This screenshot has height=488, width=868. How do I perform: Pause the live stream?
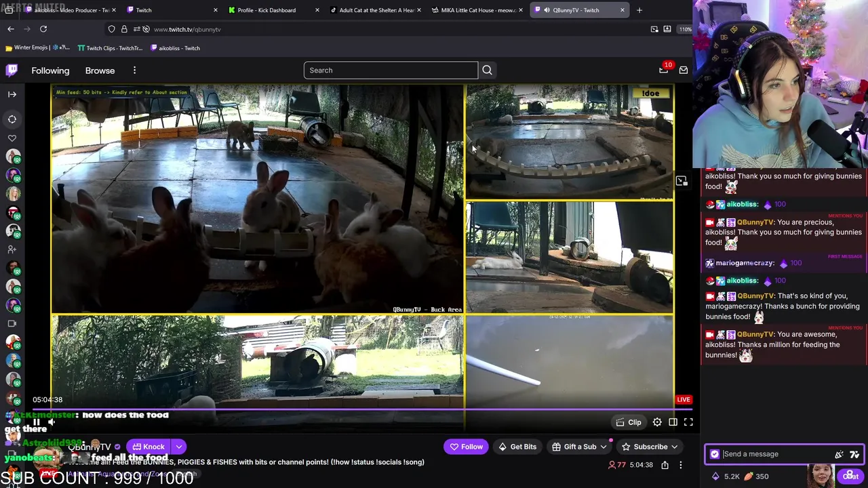(x=36, y=422)
